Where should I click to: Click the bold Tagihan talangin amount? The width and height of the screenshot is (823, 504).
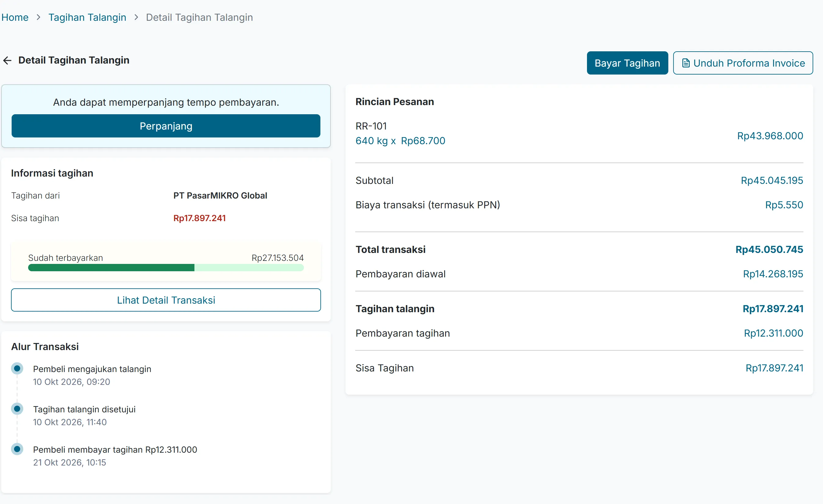[x=773, y=309]
